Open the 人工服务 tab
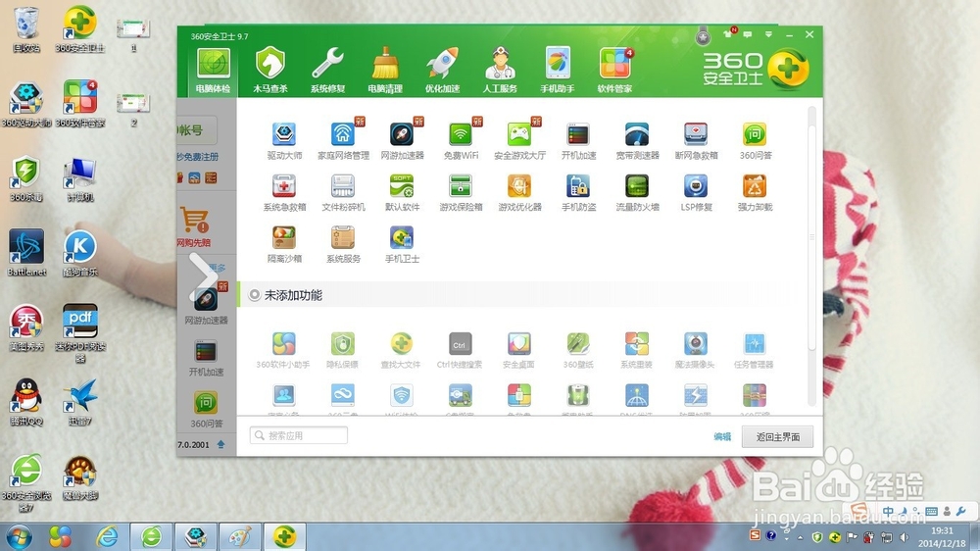Image resolution: width=980 pixels, height=551 pixels. click(500, 72)
